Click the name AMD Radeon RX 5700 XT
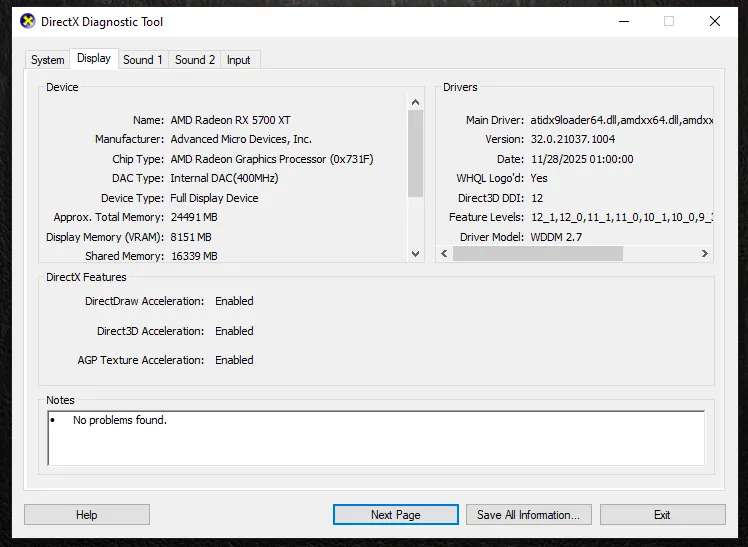This screenshot has width=748, height=547. tap(230, 120)
